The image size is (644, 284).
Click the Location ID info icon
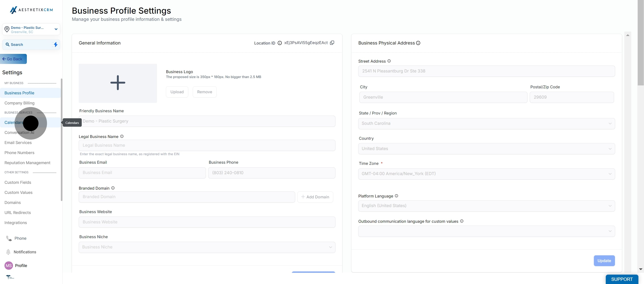point(280,43)
